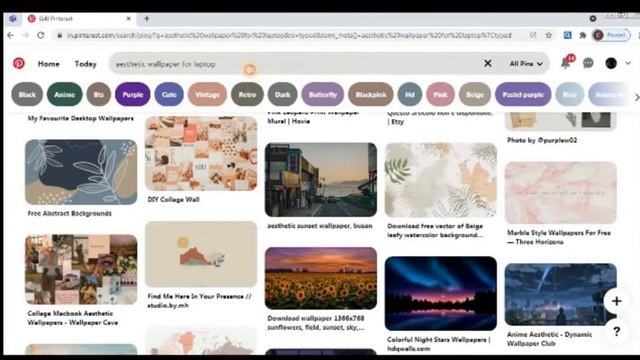This screenshot has width=640, height=360.
Task: Click 'Colorful Night Stars Wallpapers' title
Action: click(439, 344)
